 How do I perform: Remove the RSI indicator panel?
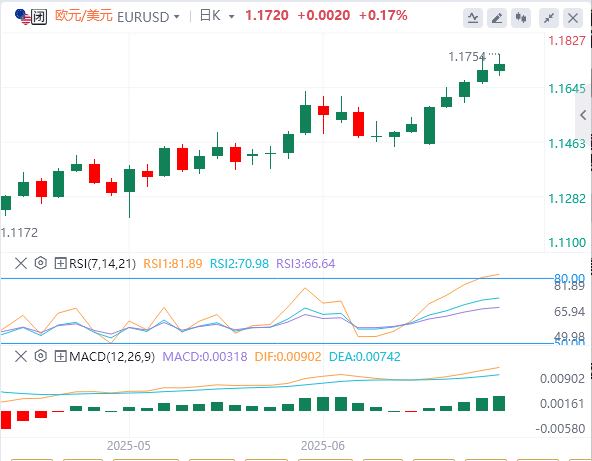21,263
